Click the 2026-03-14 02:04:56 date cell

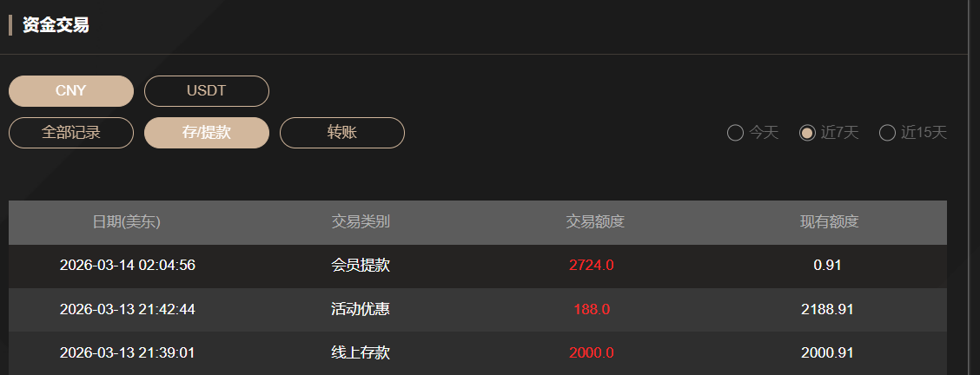pos(127,266)
